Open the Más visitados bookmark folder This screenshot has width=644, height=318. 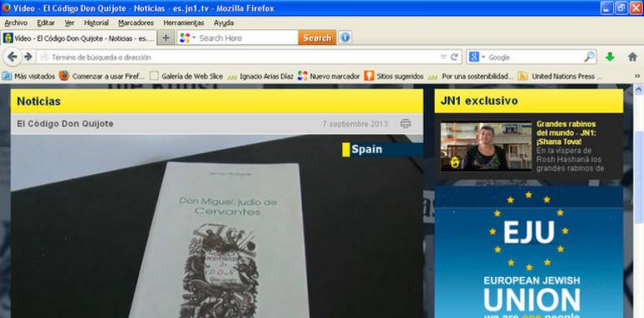pos(28,76)
